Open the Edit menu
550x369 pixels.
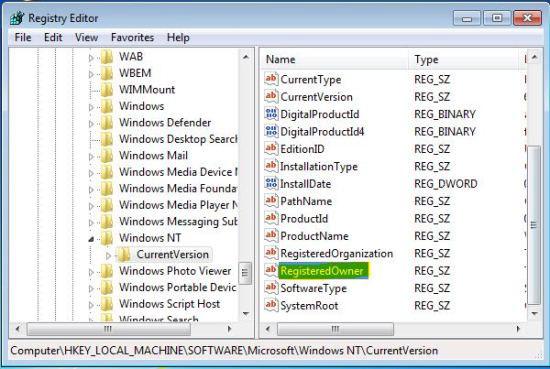click(53, 37)
